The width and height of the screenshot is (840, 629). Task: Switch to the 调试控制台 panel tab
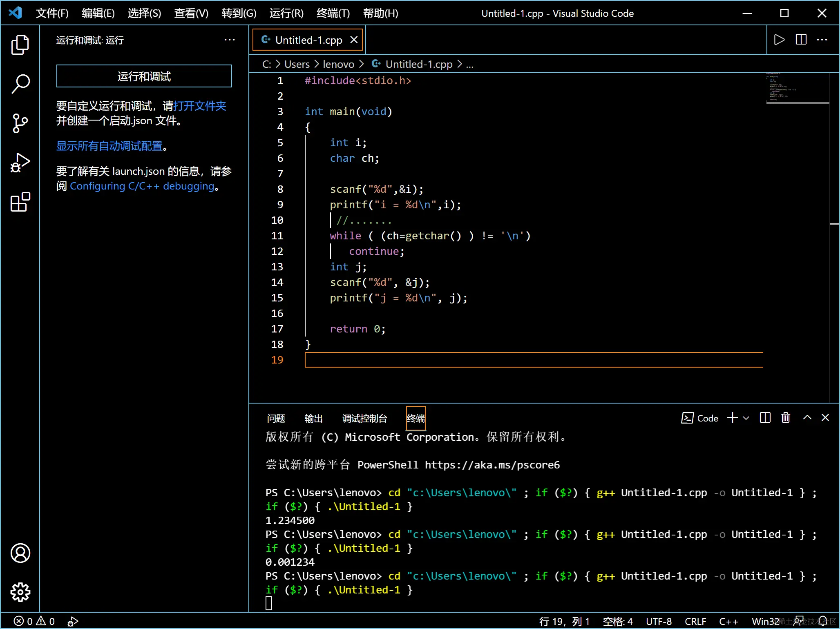click(364, 418)
